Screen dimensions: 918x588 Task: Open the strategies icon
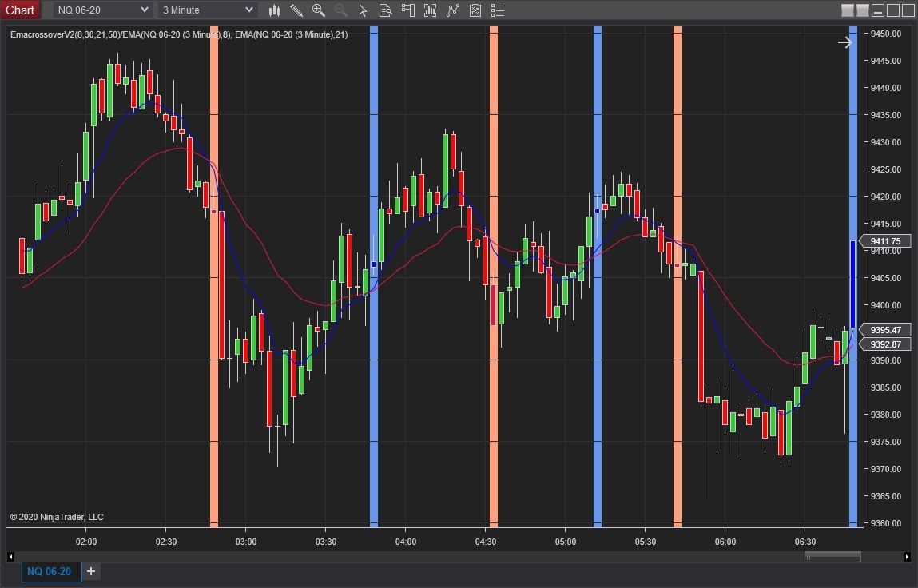coord(452,10)
